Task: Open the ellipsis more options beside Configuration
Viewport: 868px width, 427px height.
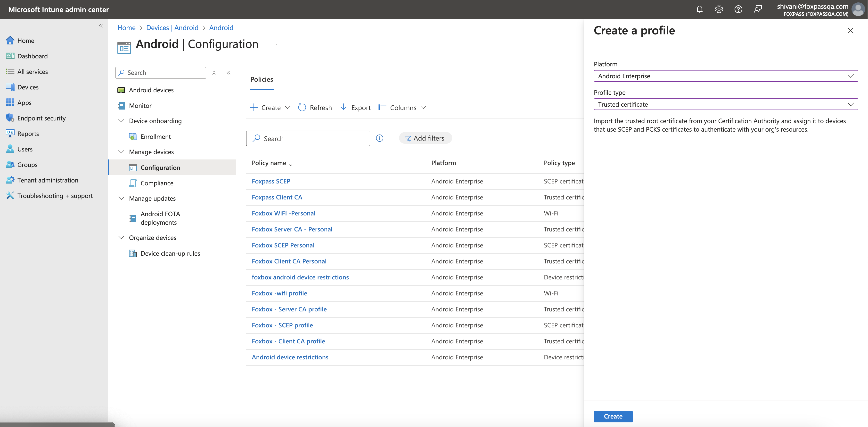Action: [274, 44]
